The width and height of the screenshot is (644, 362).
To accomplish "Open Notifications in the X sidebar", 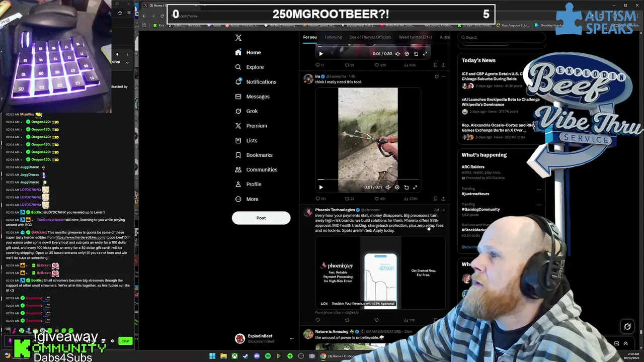I will pos(256,81).
